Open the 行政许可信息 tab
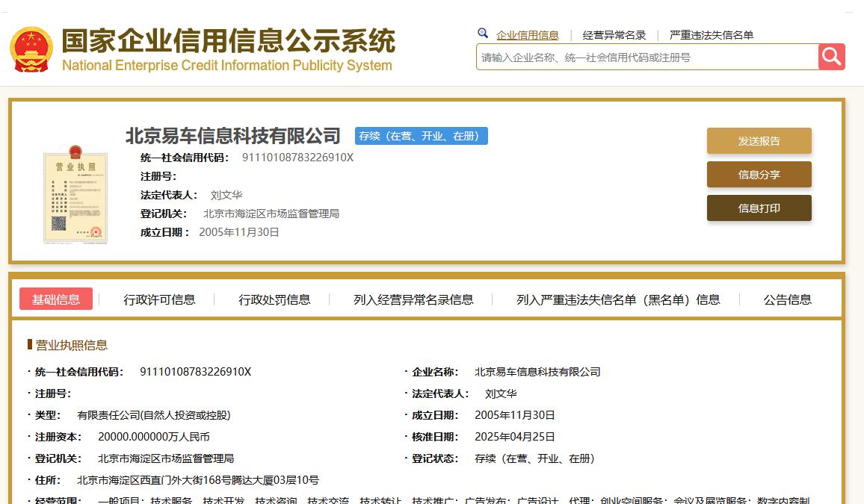Image resolution: width=864 pixels, height=504 pixels. (159, 299)
